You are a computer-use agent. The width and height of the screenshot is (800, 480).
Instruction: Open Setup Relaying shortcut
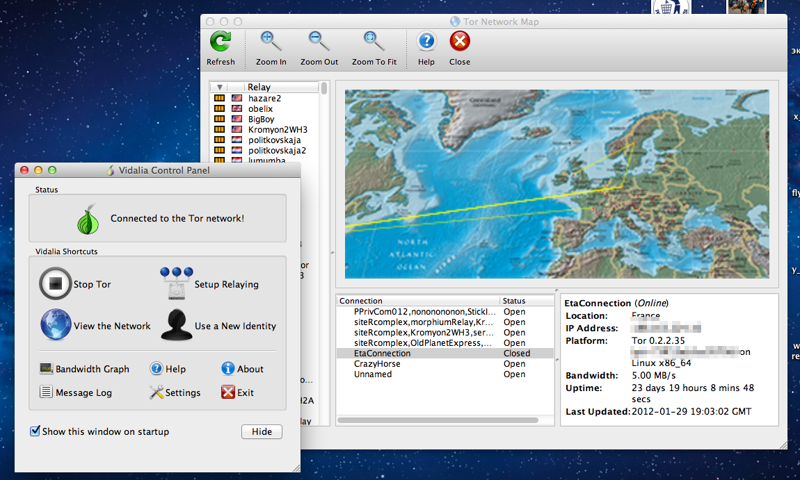click(x=177, y=284)
